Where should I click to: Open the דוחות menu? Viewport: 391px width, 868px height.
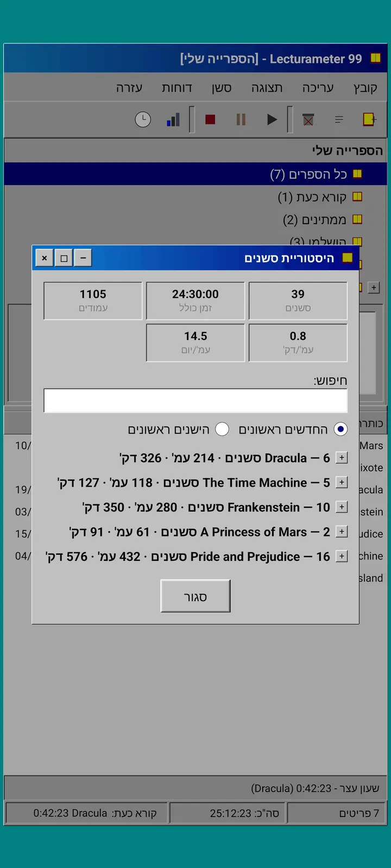coord(177,88)
